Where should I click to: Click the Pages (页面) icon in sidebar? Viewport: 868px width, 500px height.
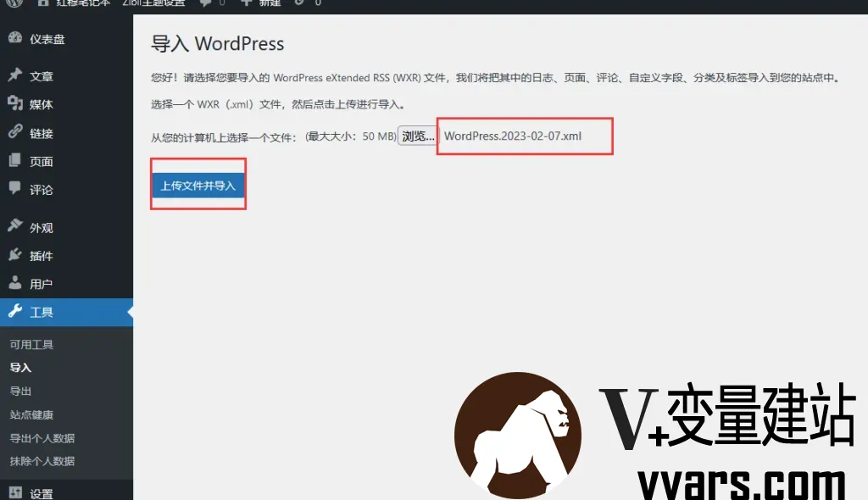pyautogui.click(x=14, y=161)
